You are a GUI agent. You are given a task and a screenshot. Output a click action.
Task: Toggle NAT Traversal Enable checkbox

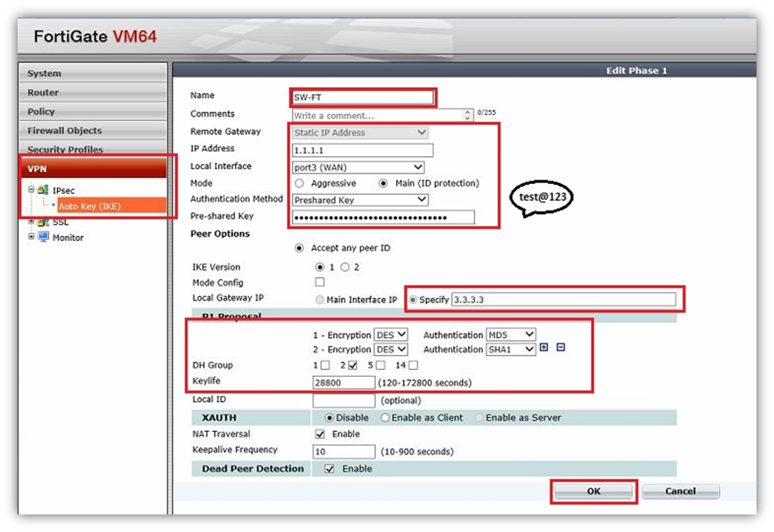point(320,434)
